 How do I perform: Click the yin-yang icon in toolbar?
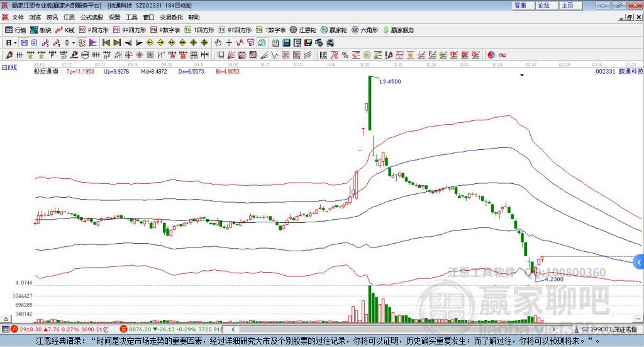click(x=491, y=55)
